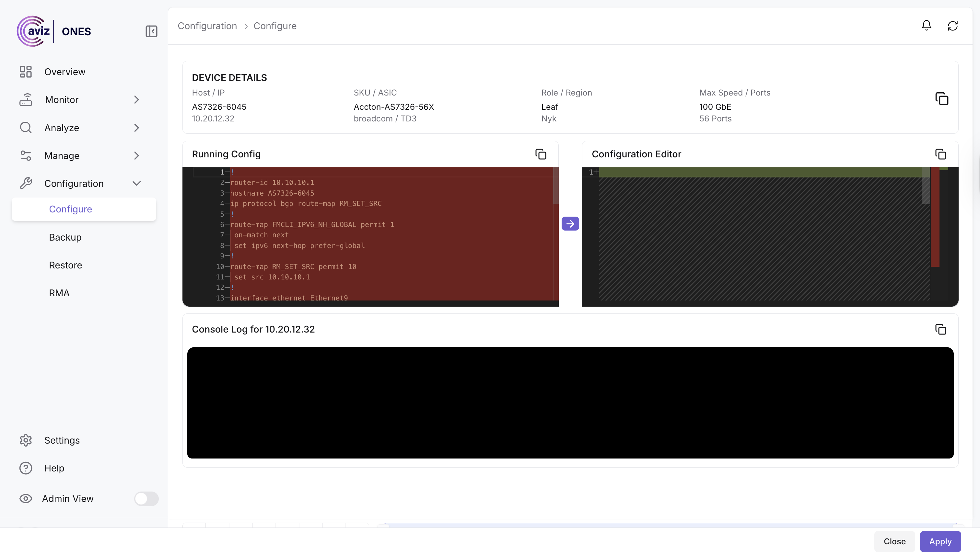This screenshot has height=555, width=980.
Task: Copy the Running Config contents
Action: (x=541, y=154)
